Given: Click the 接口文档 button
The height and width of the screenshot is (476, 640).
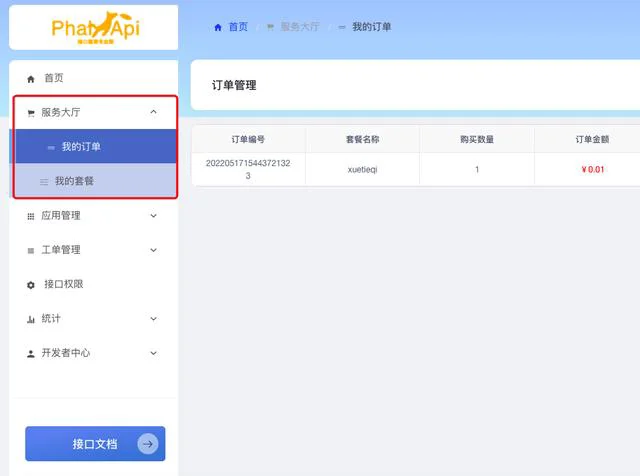Looking at the screenshot, I should click(95, 444).
